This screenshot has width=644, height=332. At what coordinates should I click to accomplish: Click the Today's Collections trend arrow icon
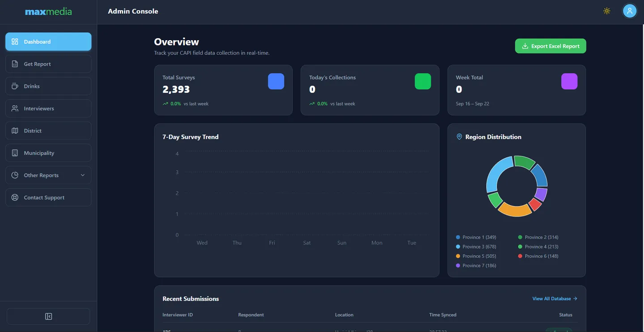pyautogui.click(x=312, y=104)
